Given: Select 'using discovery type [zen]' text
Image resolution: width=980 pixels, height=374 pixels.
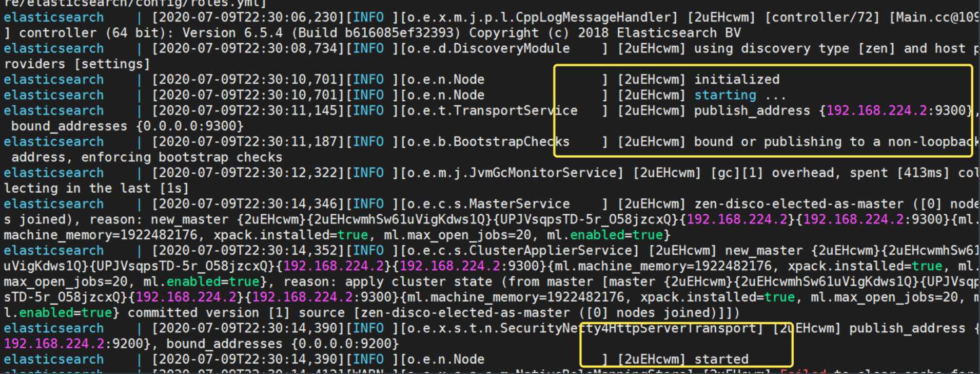Looking at the screenshot, I should (795, 49).
